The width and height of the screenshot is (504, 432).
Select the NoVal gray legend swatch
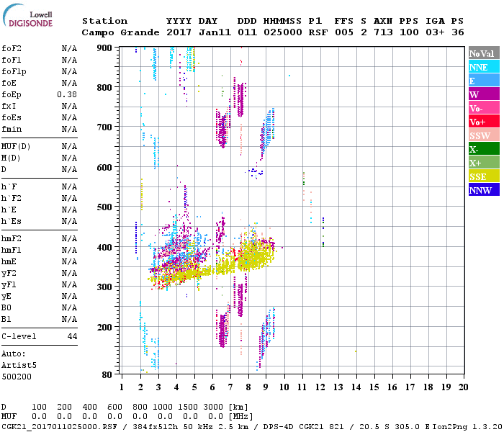click(482, 53)
